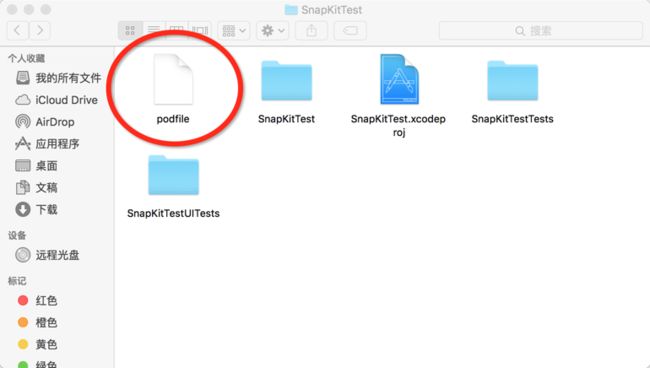Open the gear action menu

272,30
